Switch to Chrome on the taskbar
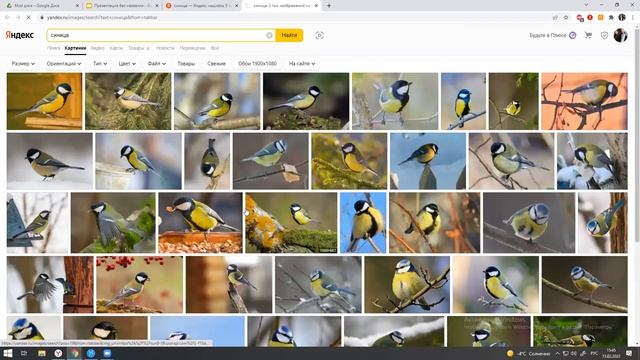This screenshot has width=640, height=360. 74,353
